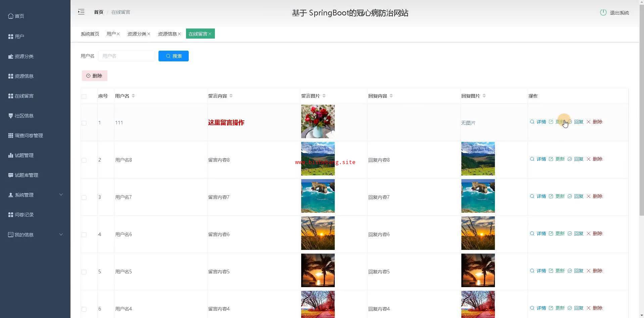The width and height of the screenshot is (644, 318).
Task: Click the blue 搜索 button
Action: tap(173, 56)
